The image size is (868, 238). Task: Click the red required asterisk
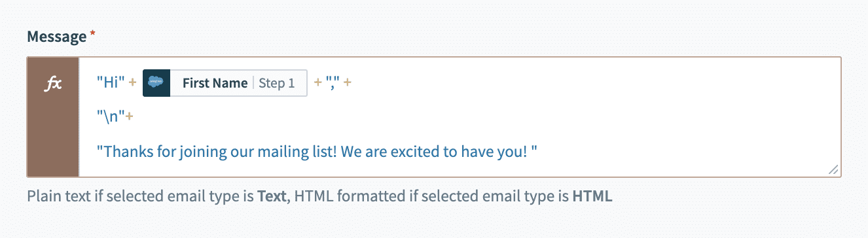[x=92, y=35]
